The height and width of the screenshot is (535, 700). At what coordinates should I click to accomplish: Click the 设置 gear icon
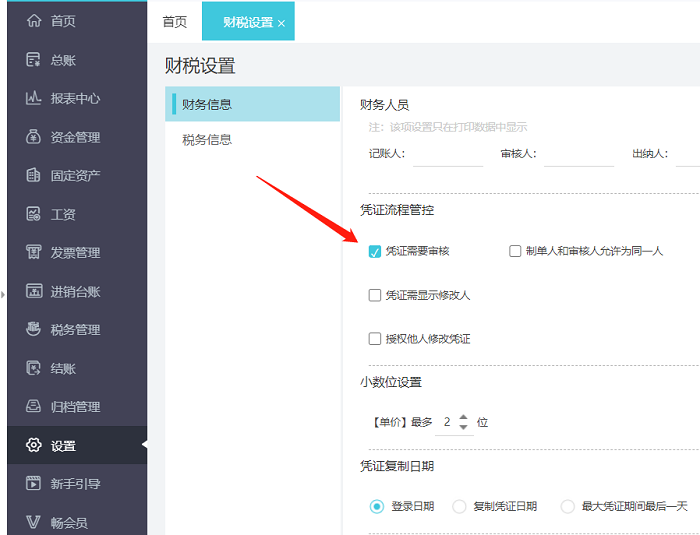coord(33,445)
